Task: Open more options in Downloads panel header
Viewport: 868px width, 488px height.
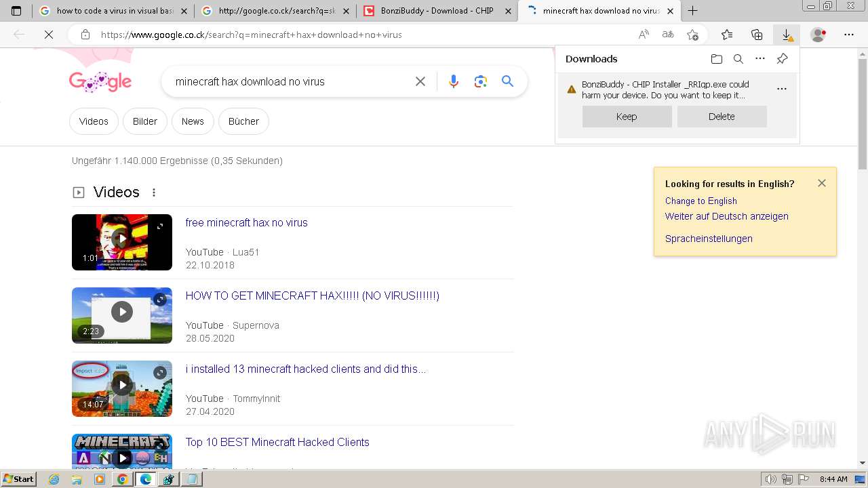Action: [x=760, y=59]
